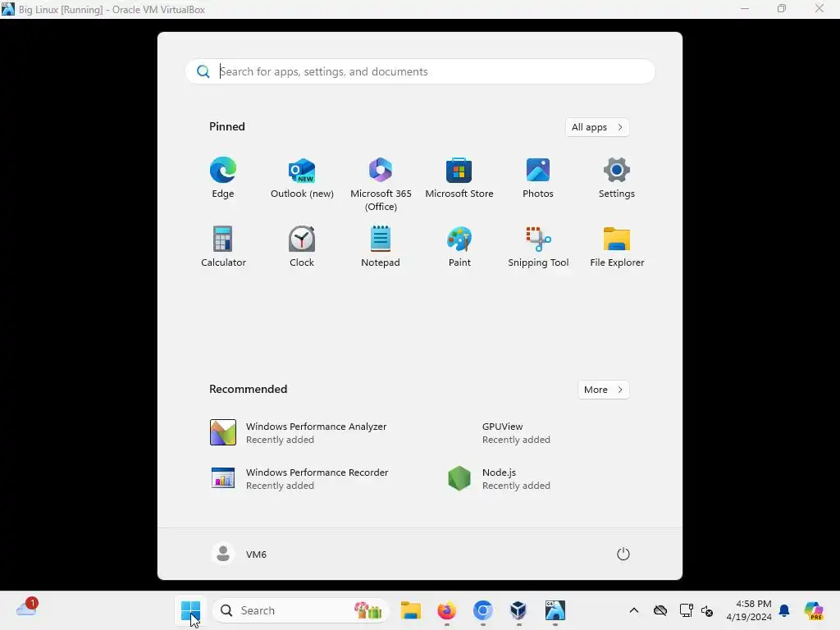Open the Node.js recommended item

pyautogui.click(x=500, y=478)
